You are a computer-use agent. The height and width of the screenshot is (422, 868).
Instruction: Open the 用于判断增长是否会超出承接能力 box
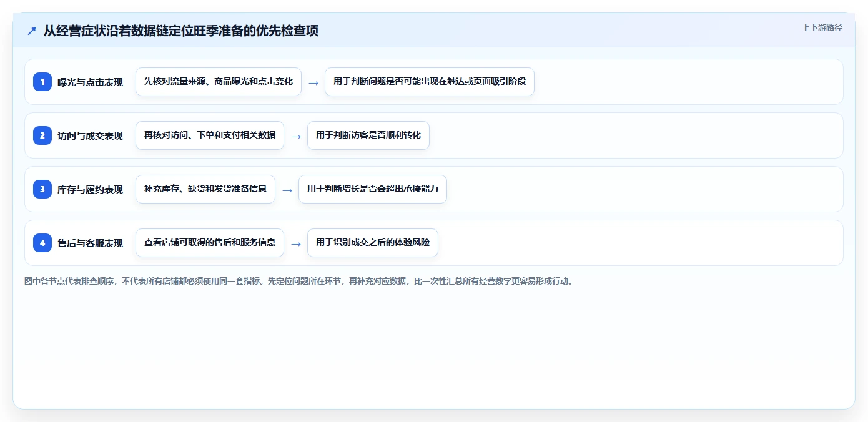373,189
